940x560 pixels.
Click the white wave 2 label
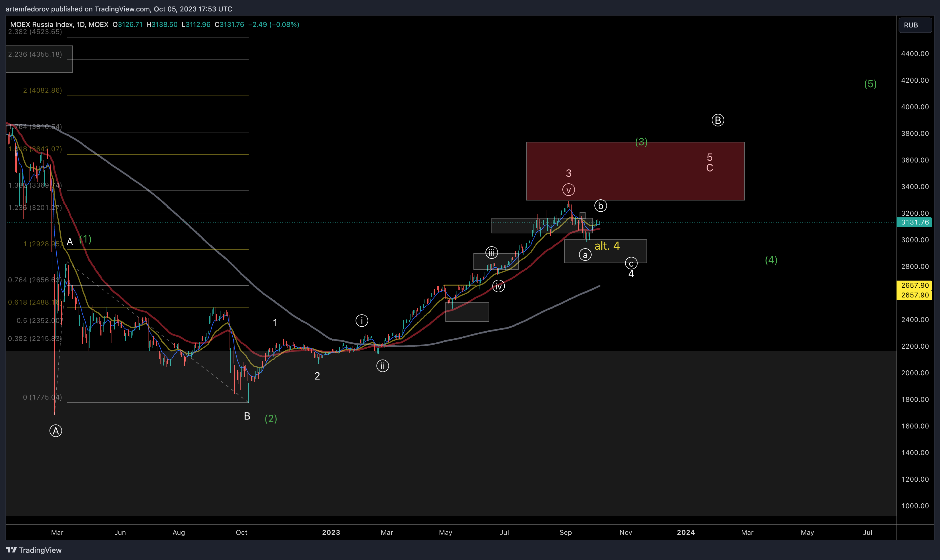317,376
